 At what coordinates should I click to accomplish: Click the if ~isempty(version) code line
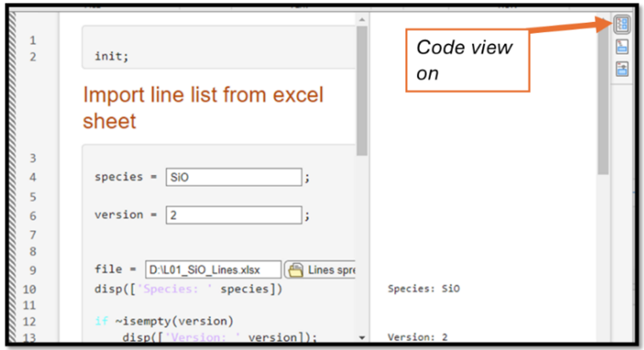pos(164,321)
